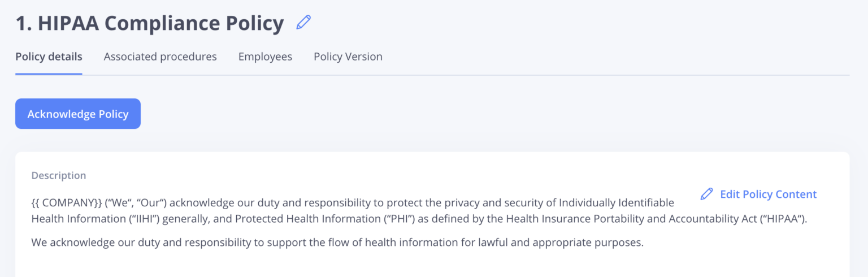This screenshot has height=277, width=868.
Task: Go to the Employees tab
Action: click(x=265, y=57)
